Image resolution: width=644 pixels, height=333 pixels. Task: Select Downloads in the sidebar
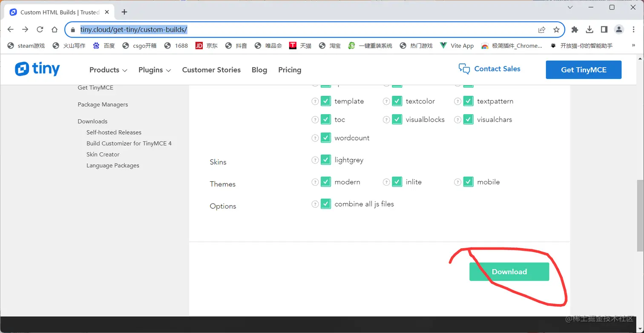[92, 121]
